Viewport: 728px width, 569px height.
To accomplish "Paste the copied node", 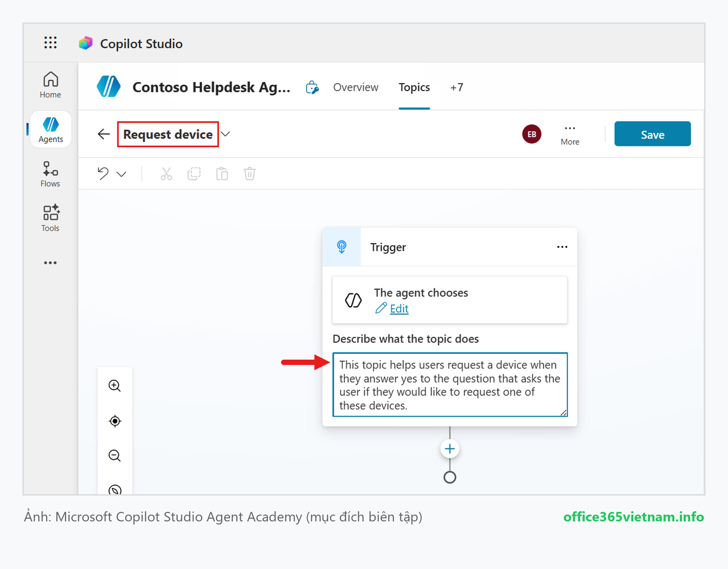I will pyautogui.click(x=222, y=174).
